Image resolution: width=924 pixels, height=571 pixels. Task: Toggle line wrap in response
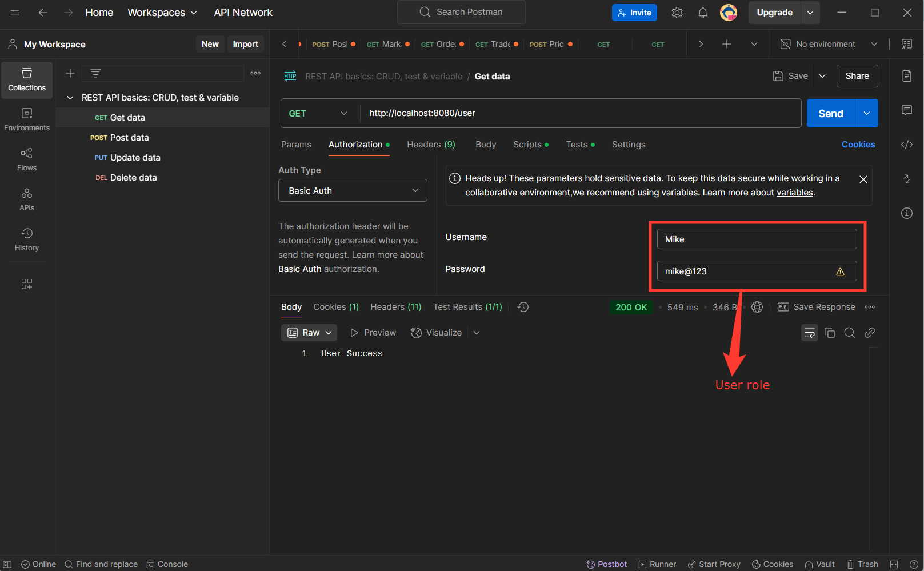[x=810, y=333]
